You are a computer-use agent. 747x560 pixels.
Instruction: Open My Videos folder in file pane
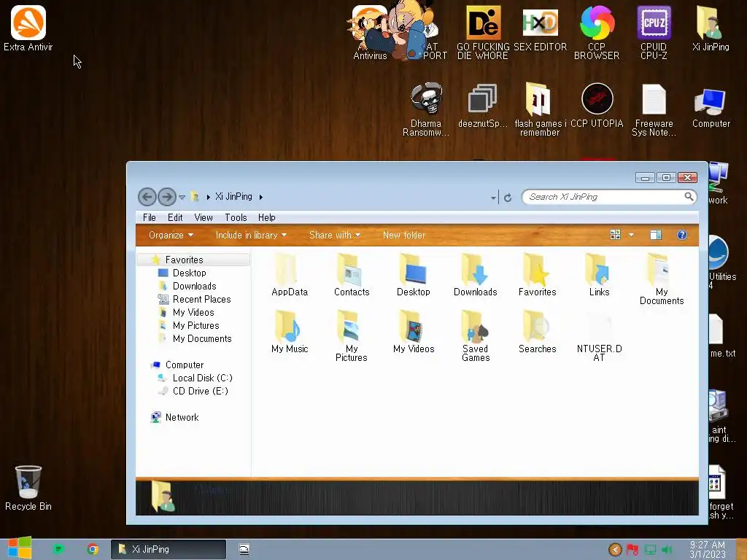pyautogui.click(x=414, y=332)
